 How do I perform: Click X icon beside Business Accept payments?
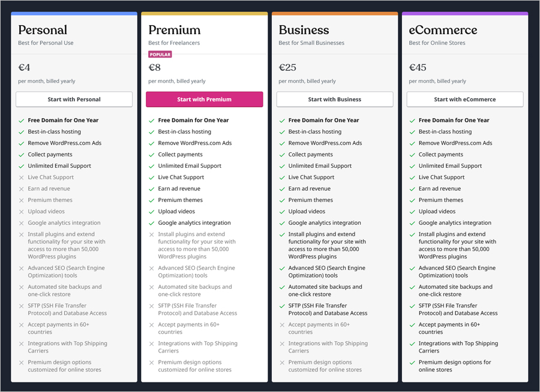[282, 325]
